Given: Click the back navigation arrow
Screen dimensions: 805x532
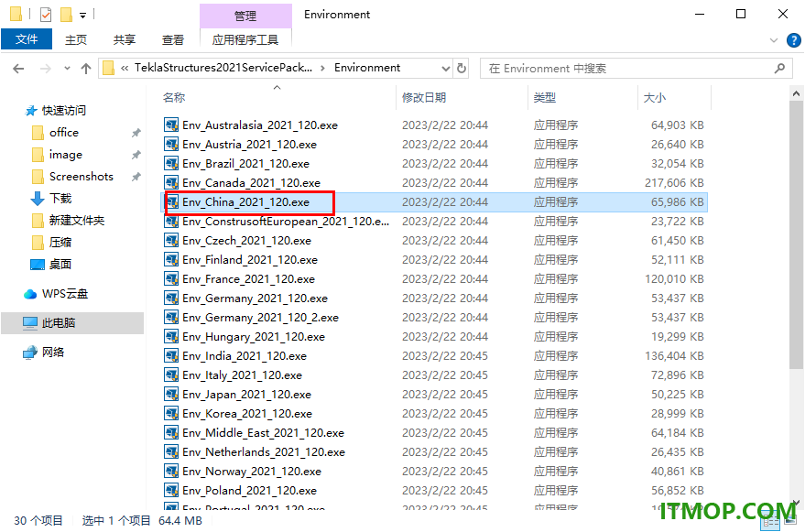Looking at the screenshot, I should click(18, 69).
